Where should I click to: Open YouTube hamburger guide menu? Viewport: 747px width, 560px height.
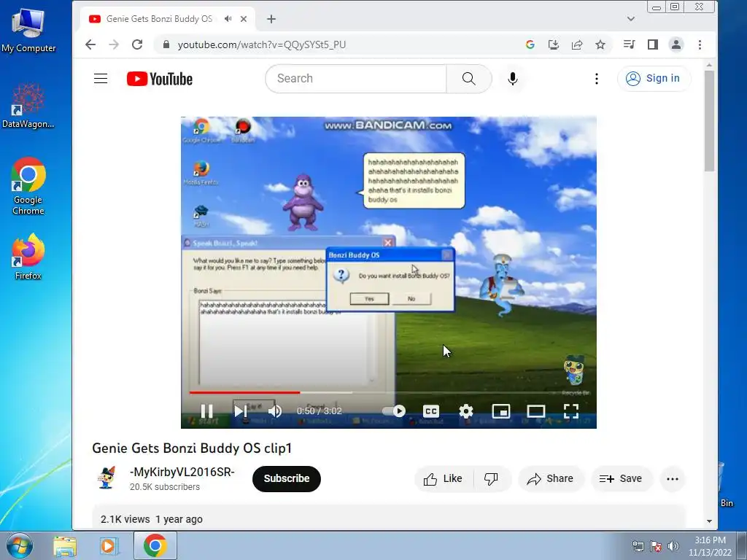[101, 79]
